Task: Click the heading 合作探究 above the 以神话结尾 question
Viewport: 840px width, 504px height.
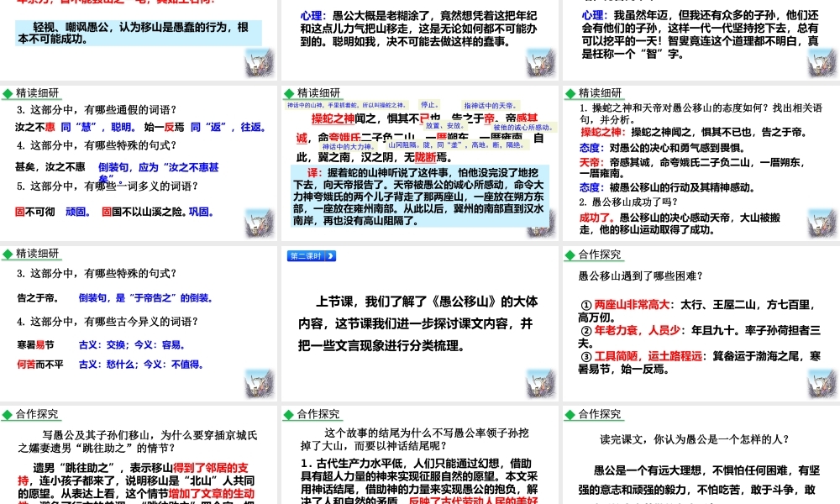Action: click(x=318, y=414)
